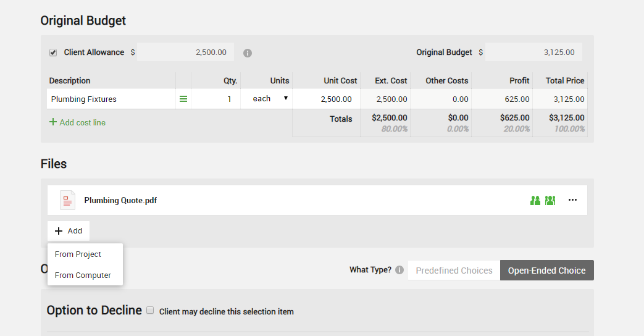Image resolution: width=644 pixels, height=336 pixels.
Task: Click the Unit Cost field for Plumbing Fixtures
Action: coord(326,99)
